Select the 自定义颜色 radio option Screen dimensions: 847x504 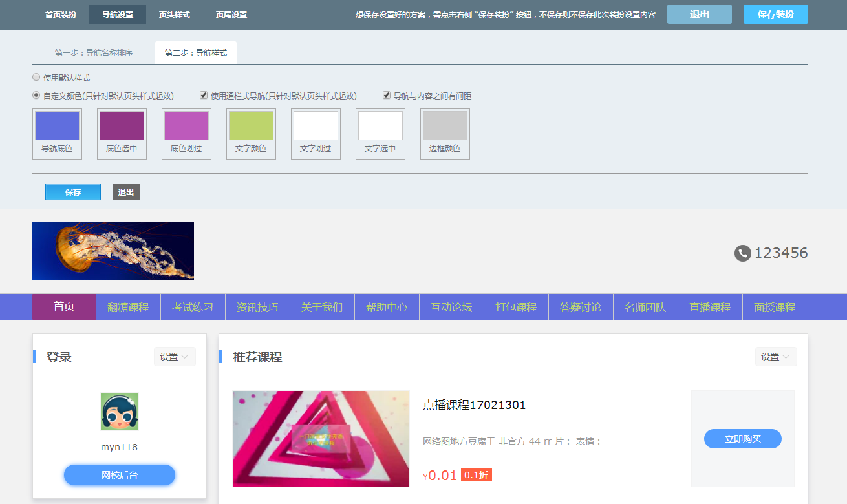pos(36,96)
